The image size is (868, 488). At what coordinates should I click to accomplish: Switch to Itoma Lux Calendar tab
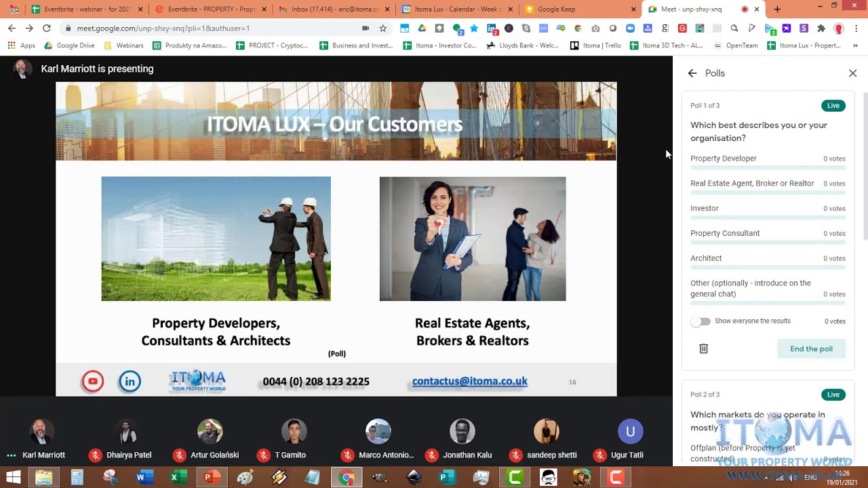click(457, 9)
